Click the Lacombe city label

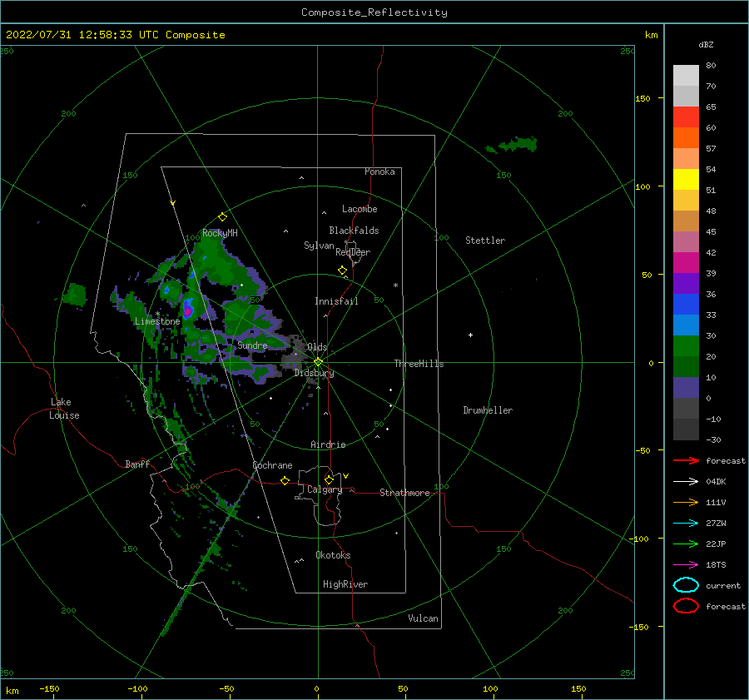[x=360, y=209]
